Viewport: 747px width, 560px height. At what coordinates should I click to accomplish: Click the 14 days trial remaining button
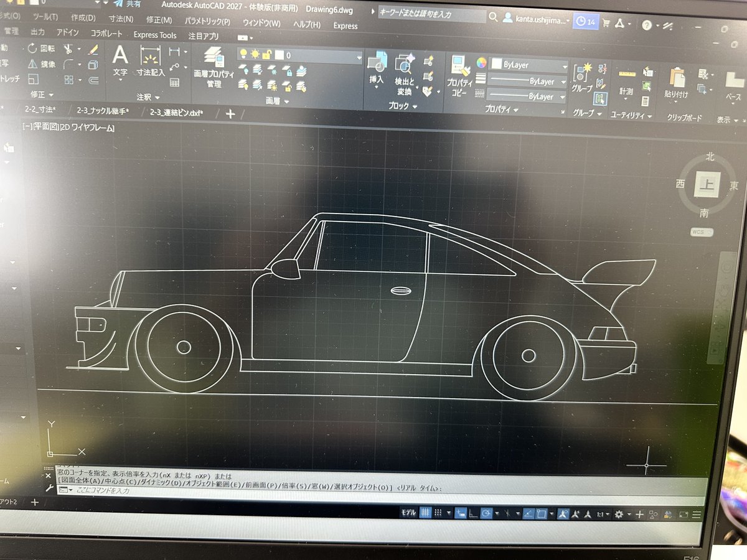[586, 22]
